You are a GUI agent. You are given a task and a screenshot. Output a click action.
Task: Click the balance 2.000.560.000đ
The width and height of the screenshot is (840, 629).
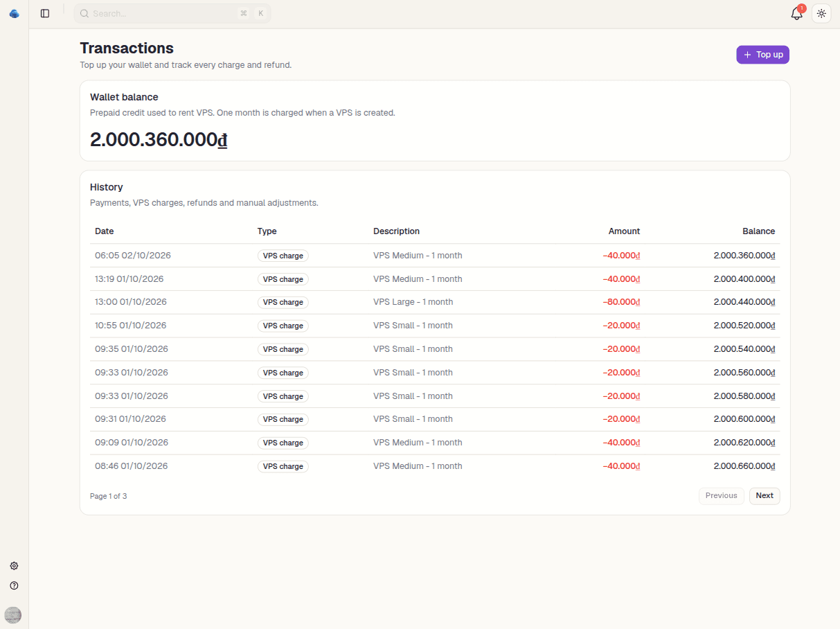coord(744,373)
